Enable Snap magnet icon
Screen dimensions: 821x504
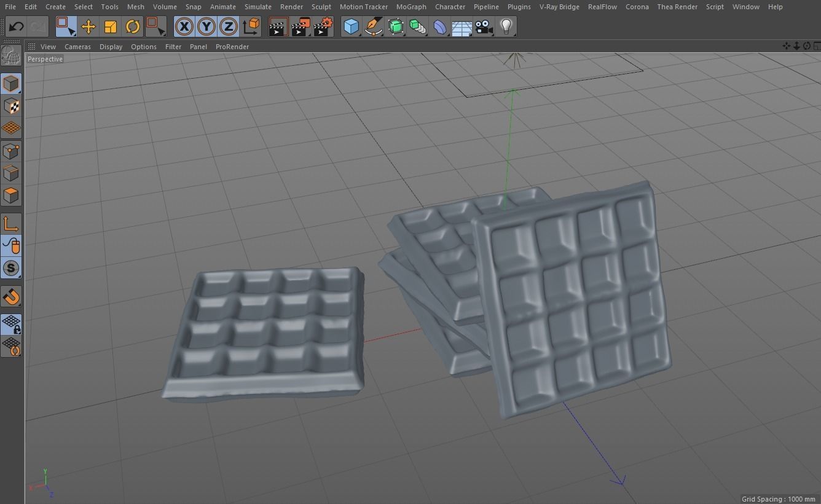point(11,296)
